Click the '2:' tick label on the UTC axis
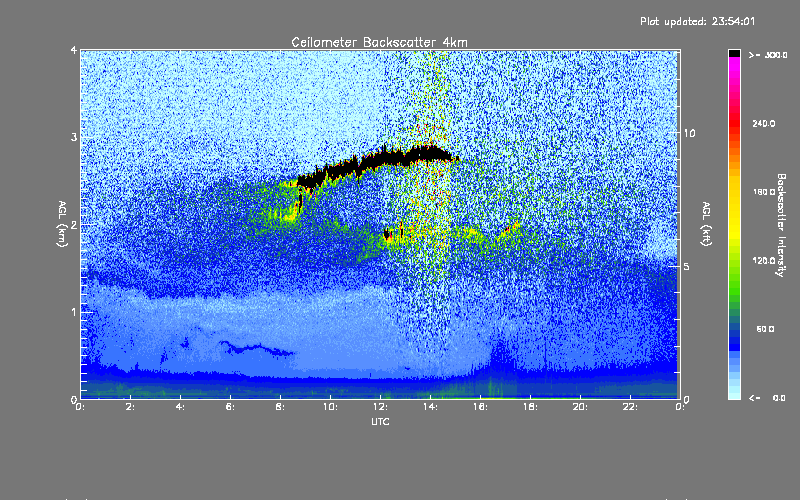This screenshot has width=800, height=500. (131, 407)
